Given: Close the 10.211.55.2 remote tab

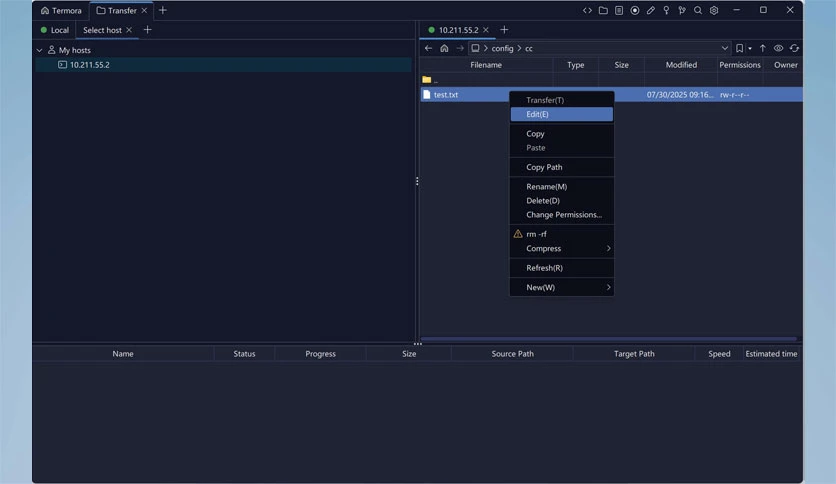Looking at the screenshot, I should coord(486,30).
